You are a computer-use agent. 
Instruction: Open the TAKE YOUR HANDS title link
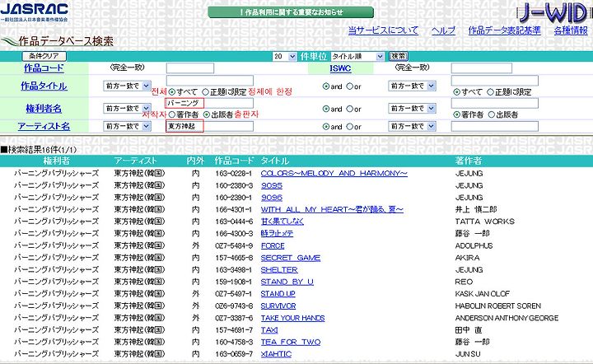coord(292,318)
